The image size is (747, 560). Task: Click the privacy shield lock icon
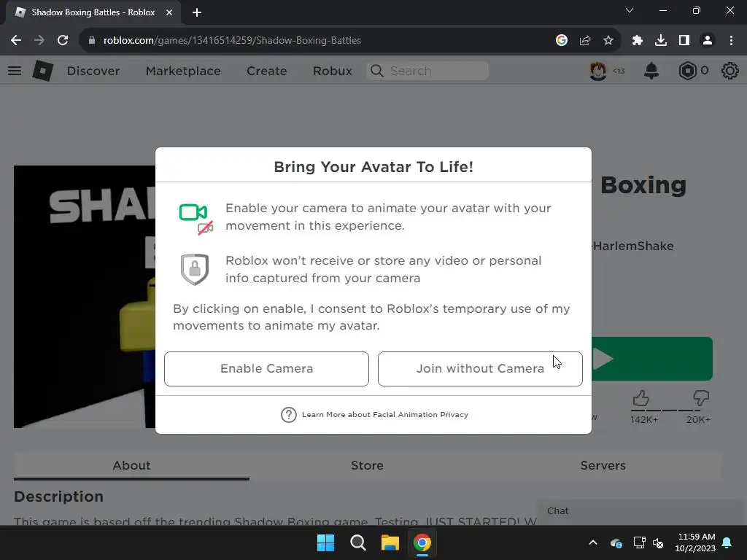pyautogui.click(x=194, y=270)
